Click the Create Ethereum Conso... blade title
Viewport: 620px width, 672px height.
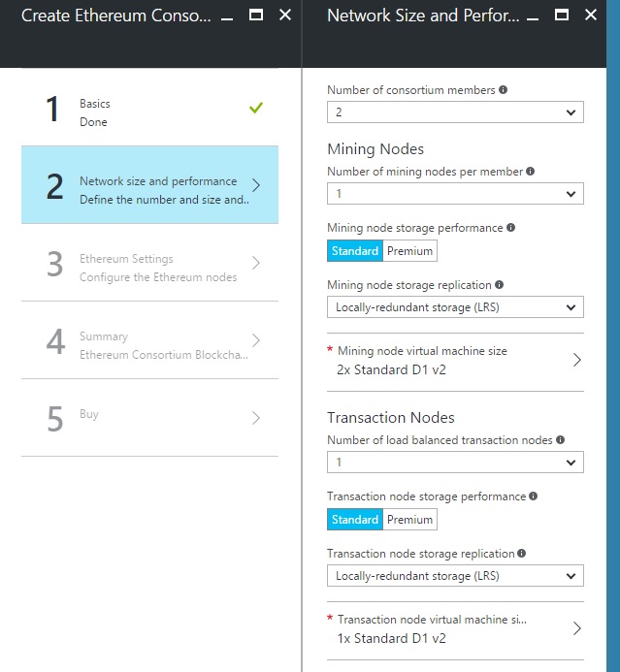115,16
